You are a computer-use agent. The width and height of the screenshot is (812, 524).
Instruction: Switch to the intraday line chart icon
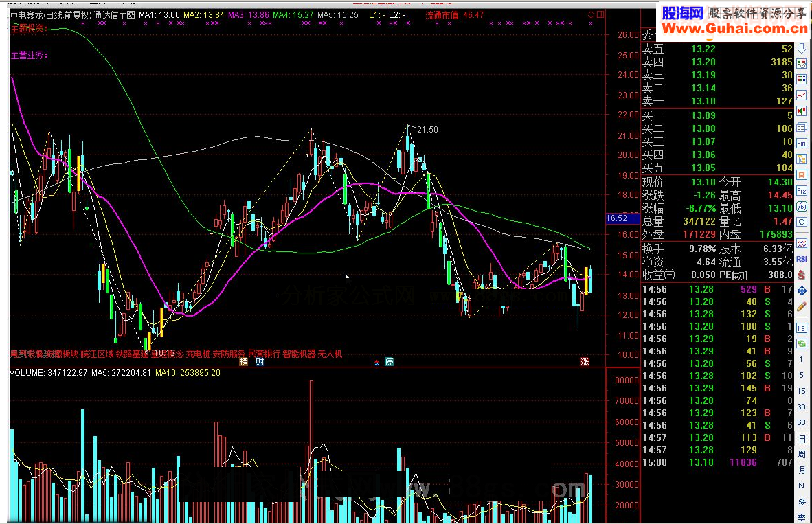point(802,95)
